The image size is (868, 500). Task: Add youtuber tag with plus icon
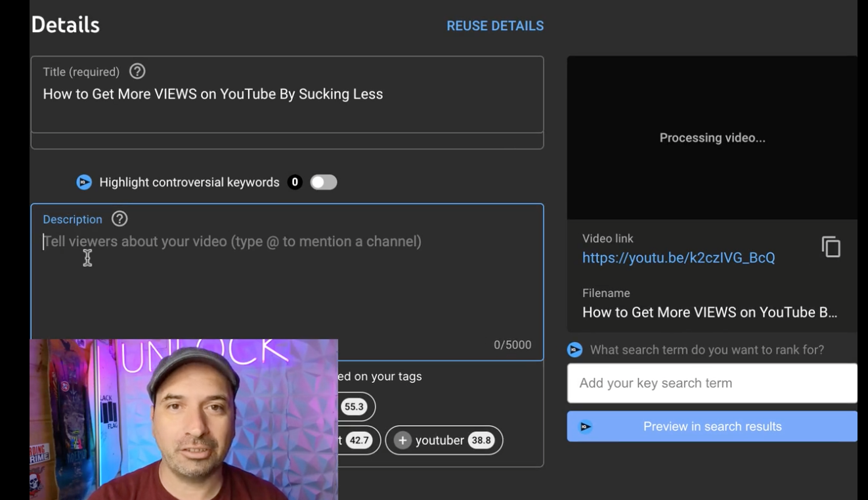[x=404, y=440]
